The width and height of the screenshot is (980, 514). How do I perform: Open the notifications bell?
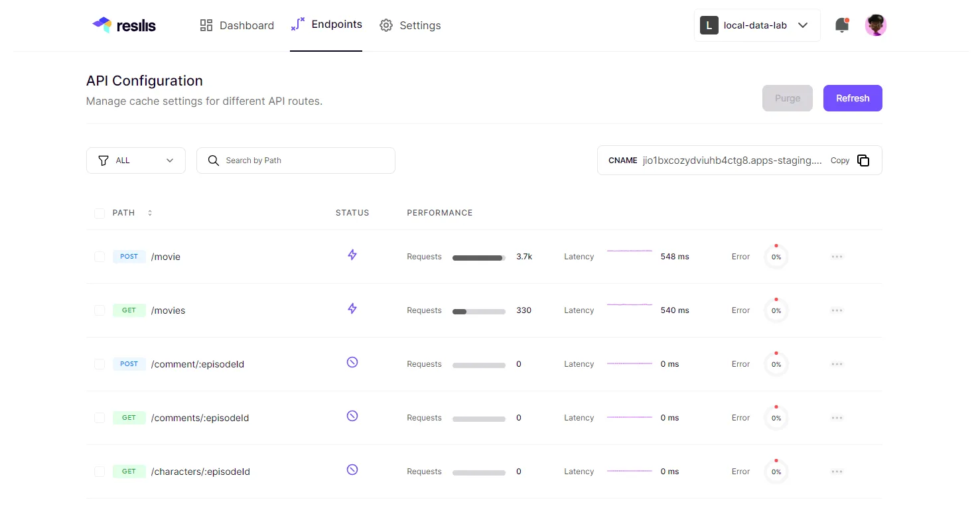tap(842, 25)
